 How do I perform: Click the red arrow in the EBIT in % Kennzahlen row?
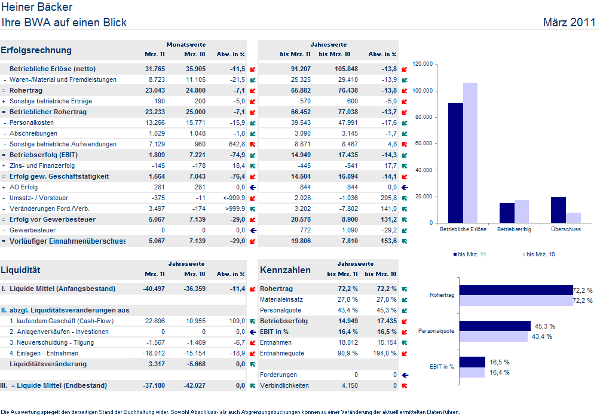click(404, 332)
